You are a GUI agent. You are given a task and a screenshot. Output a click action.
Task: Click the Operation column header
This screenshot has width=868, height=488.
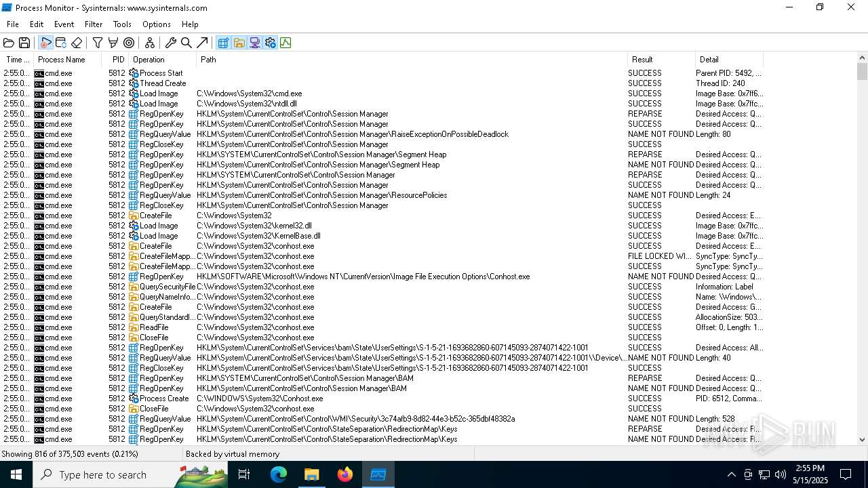pos(162,60)
